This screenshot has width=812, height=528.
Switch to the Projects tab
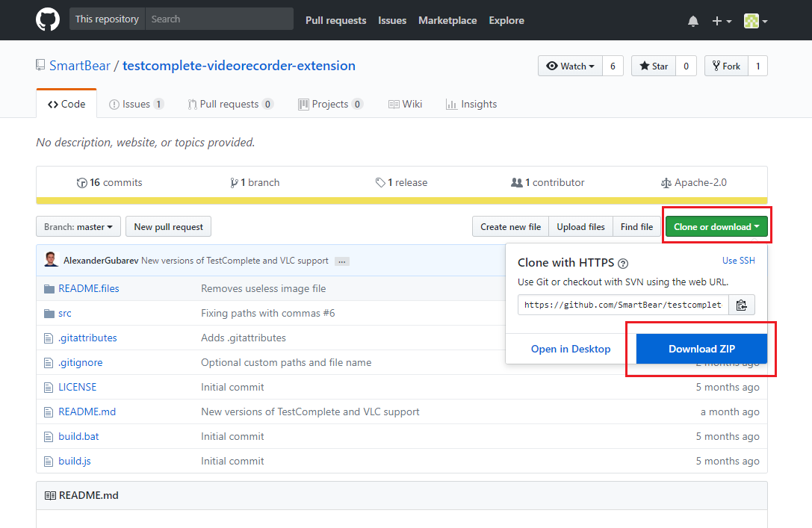(330, 104)
